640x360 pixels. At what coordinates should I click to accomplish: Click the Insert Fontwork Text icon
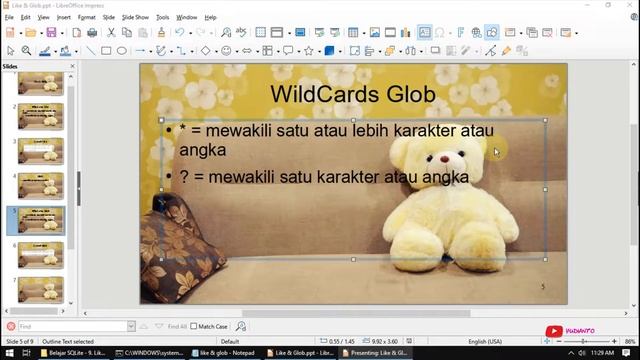pos(460,32)
